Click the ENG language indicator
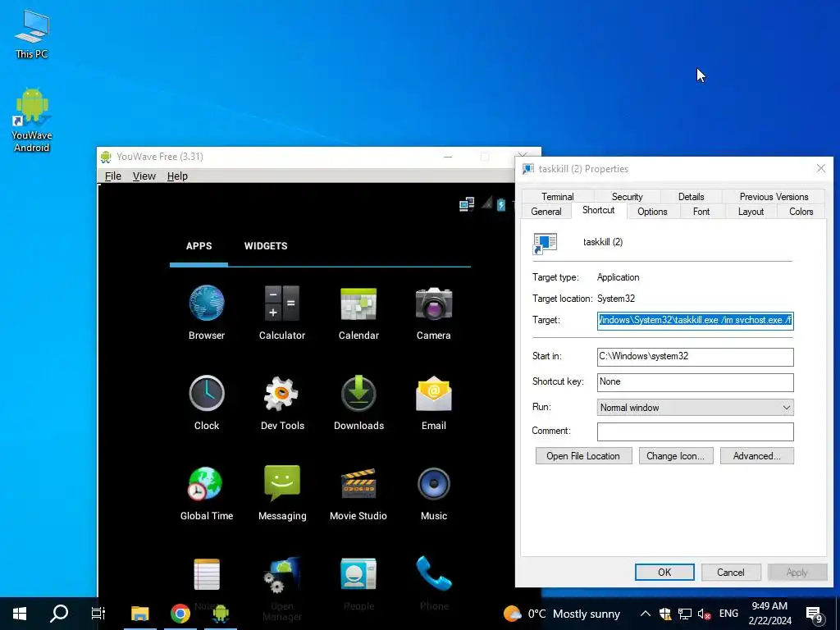The image size is (840, 630). pyautogui.click(x=728, y=614)
